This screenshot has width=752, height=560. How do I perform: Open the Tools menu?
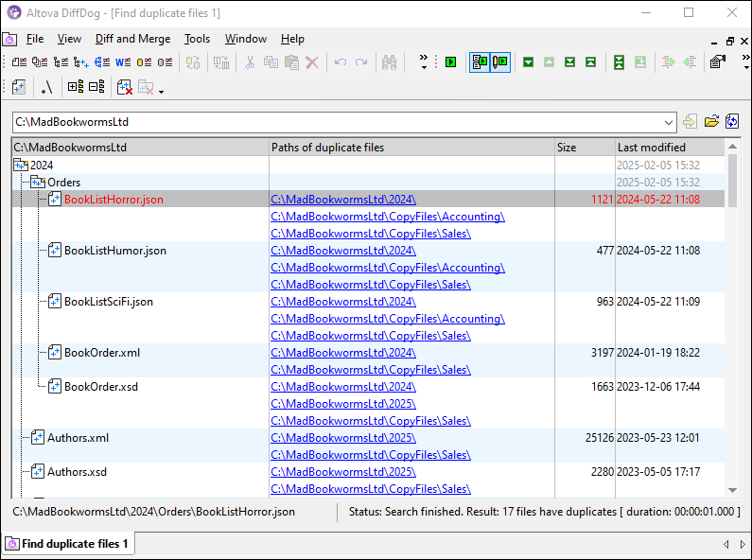tap(197, 39)
